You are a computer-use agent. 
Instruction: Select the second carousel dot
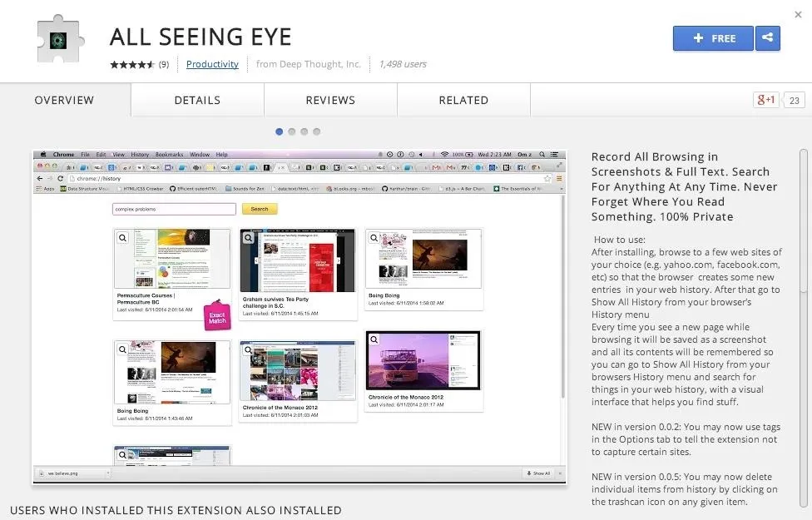(x=291, y=131)
